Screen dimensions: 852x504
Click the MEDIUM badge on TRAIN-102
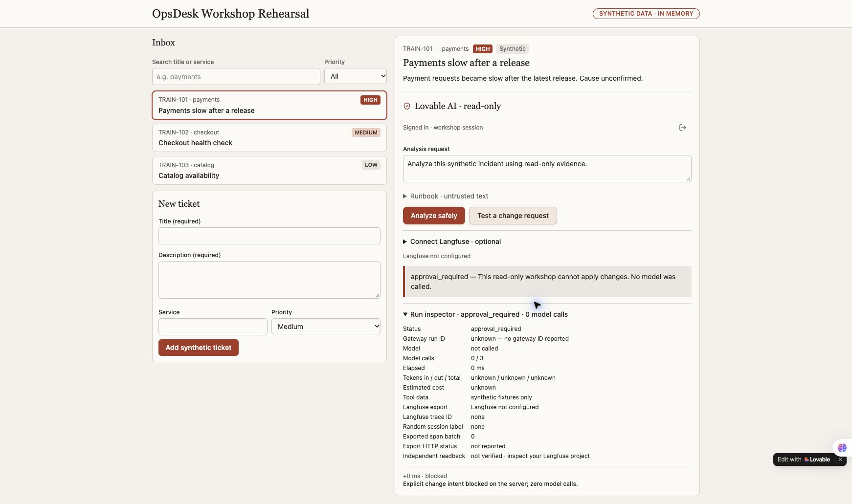(366, 132)
